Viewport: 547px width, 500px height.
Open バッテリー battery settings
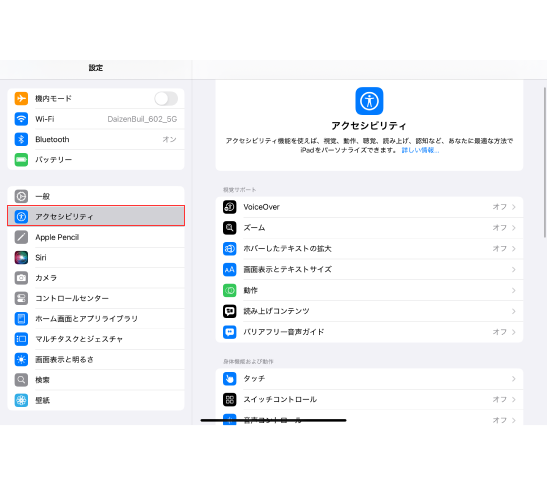click(x=96, y=160)
